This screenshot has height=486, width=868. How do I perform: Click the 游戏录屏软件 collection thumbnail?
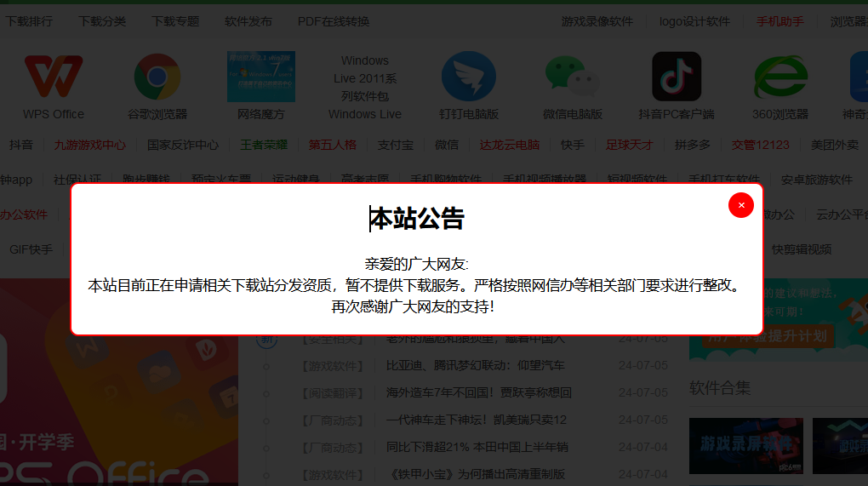pos(745,445)
